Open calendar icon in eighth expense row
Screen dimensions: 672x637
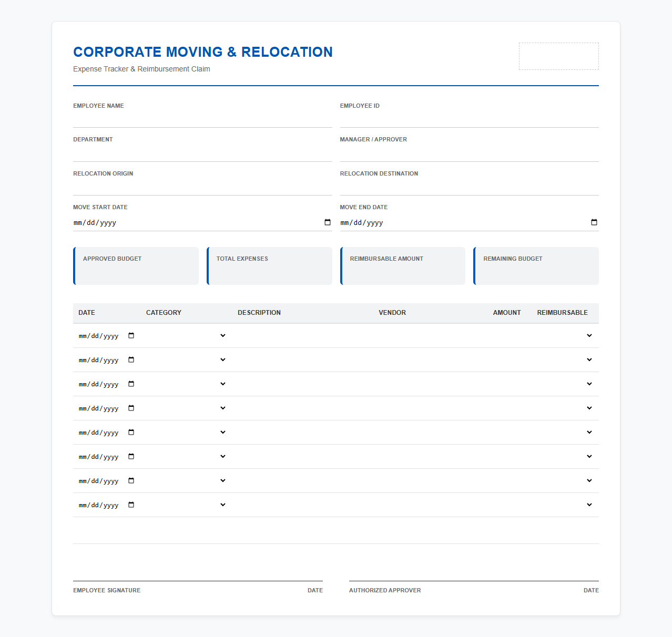[x=131, y=505]
